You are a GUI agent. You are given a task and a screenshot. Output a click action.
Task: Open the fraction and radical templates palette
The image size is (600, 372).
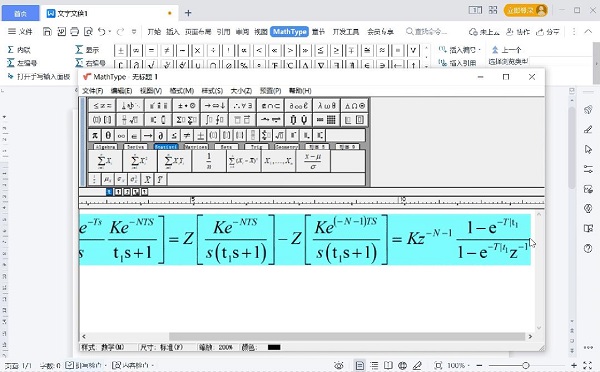pos(130,120)
